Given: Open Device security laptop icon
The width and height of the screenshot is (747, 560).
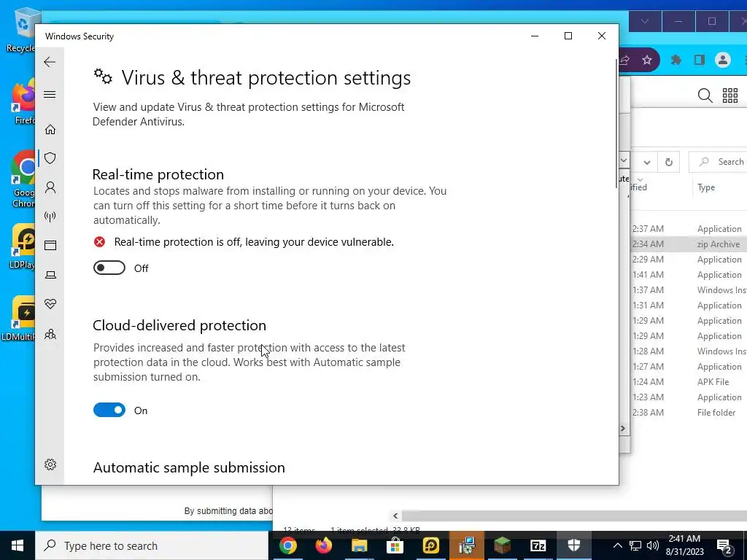Looking at the screenshot, I should (x=50, y=275).
